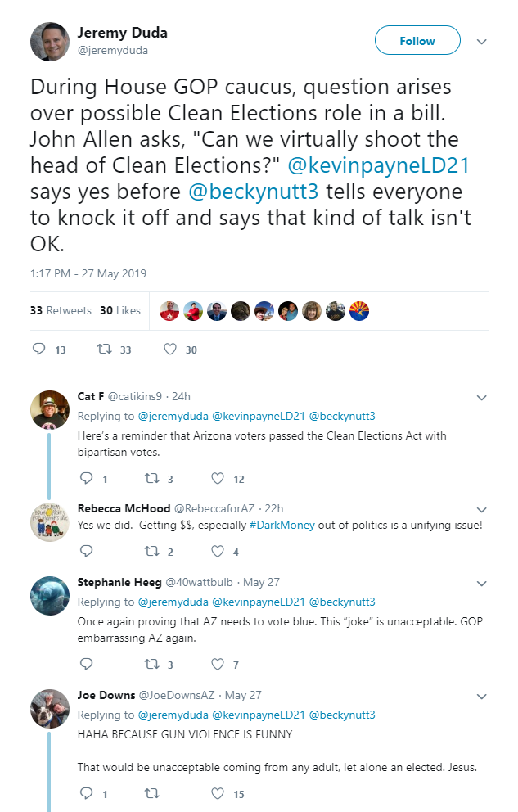Open options caret on Joe Downs' reply

coord(482,696)
